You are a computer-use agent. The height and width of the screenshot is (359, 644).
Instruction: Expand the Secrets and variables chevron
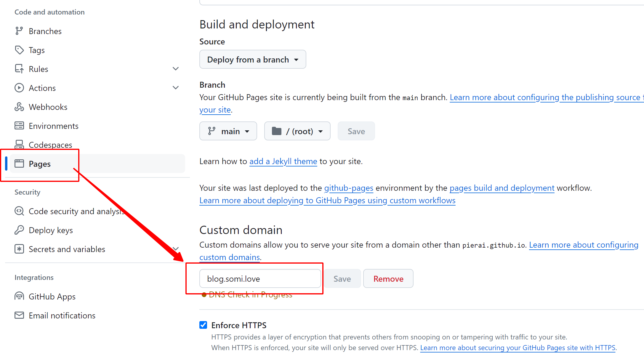click(x=176, y=249)
